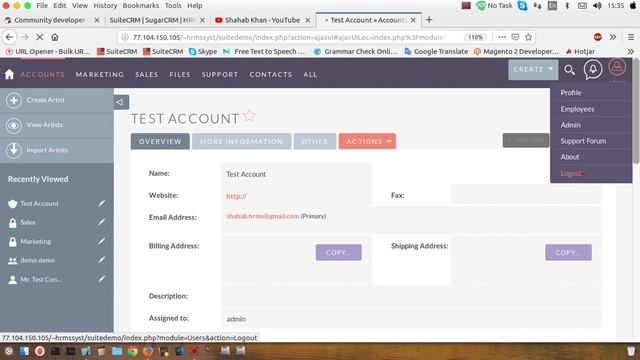Click billing address Copy button

(x=338, y=253)
